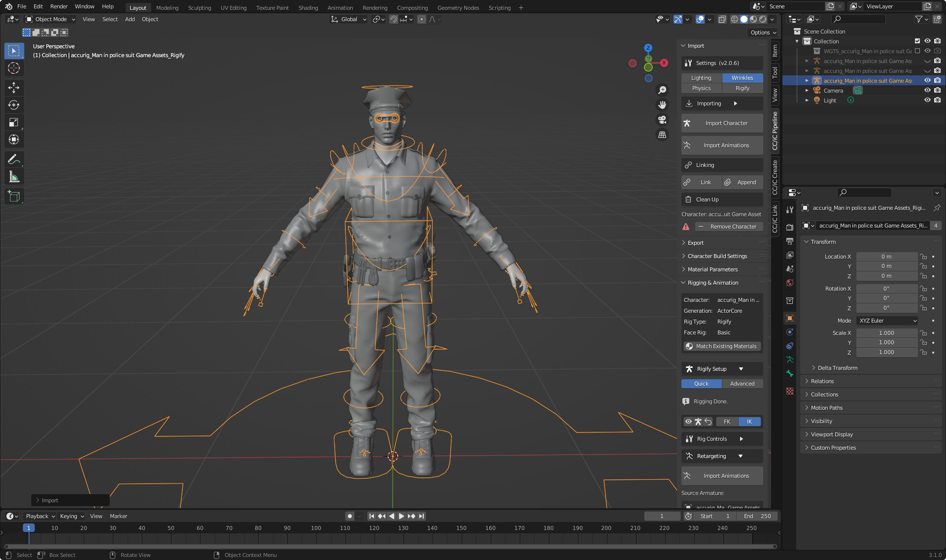
Task: Select the Scale tool
Action: tap(14, 122)
